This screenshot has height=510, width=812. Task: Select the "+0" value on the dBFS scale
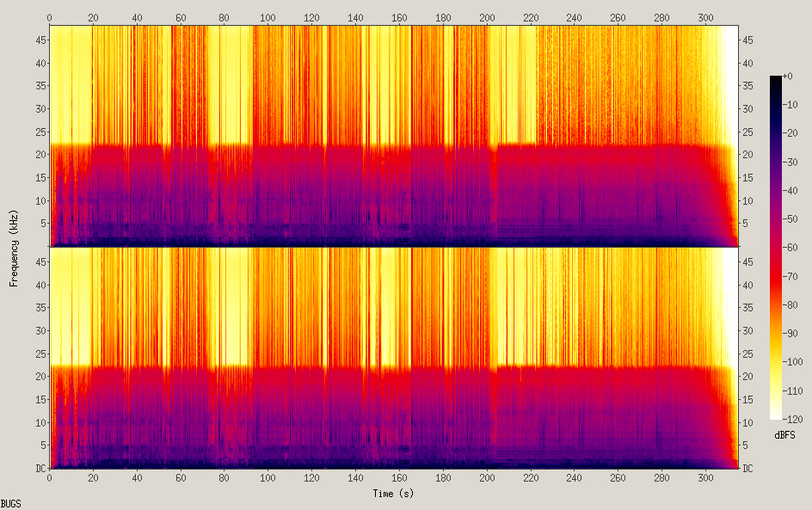coord(787,76)
